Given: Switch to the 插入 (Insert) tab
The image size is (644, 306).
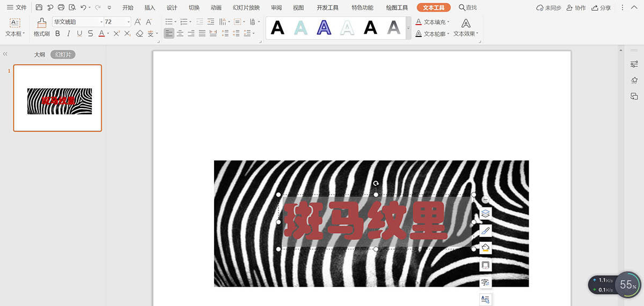Looking at the screenshot, I should (x=150, y=8).
